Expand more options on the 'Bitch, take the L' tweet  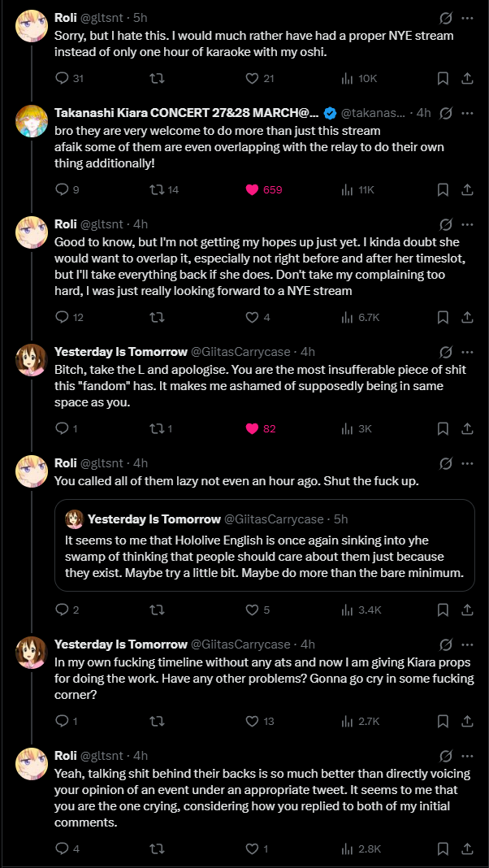pos(467,352)
